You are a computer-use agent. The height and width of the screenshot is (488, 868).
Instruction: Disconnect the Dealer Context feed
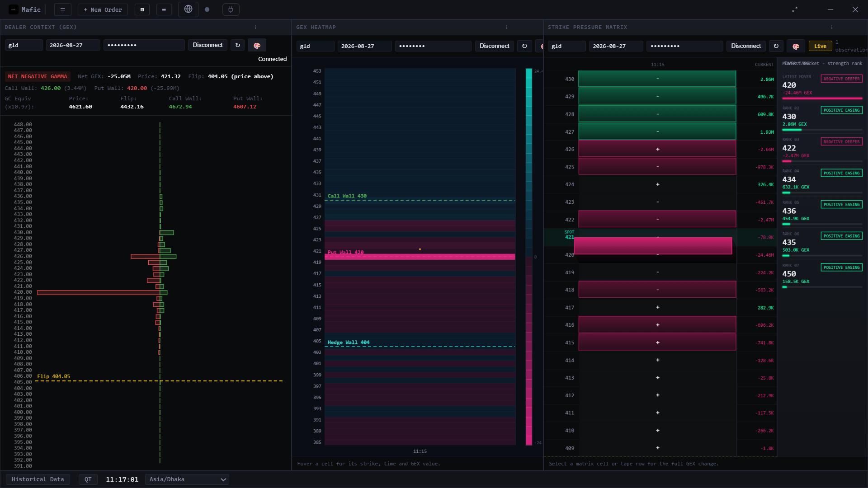pyautogui.click(x=208, y=45)
